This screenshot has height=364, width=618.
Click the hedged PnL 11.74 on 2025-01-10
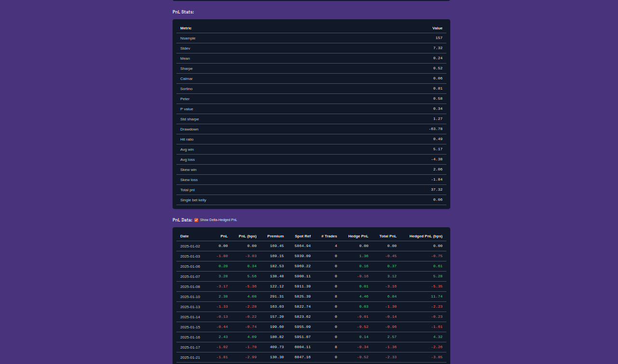437,297
